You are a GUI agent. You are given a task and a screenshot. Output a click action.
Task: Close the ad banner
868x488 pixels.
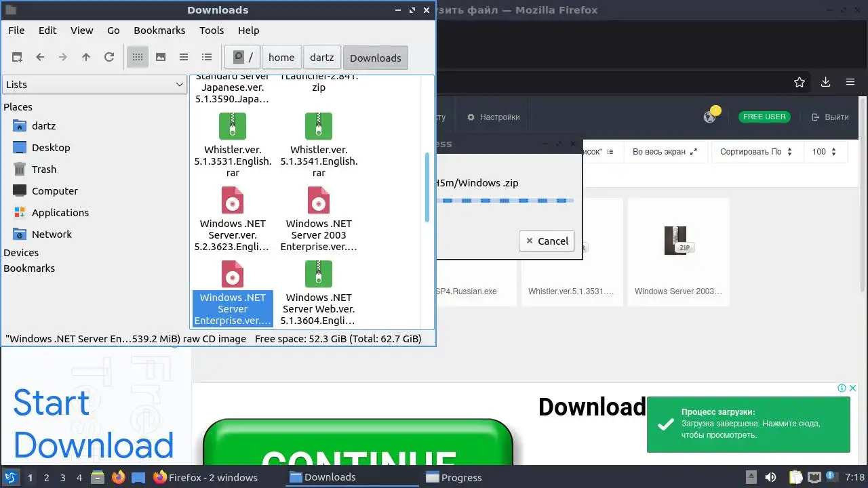click(x=852, y=388)
